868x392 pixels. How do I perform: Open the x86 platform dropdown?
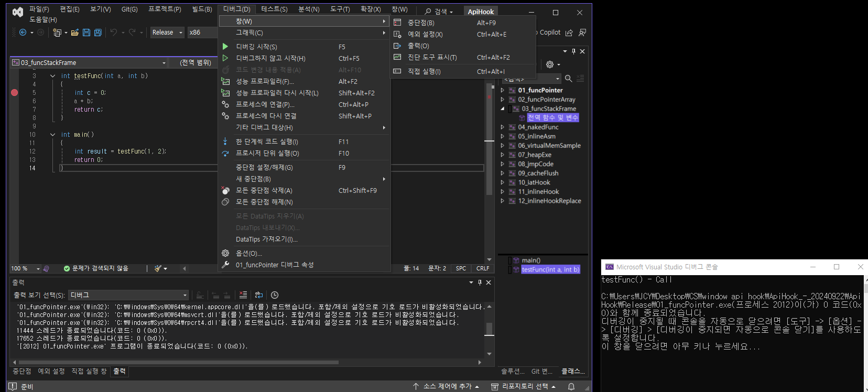pyautogui.click(x=202, y=32)
